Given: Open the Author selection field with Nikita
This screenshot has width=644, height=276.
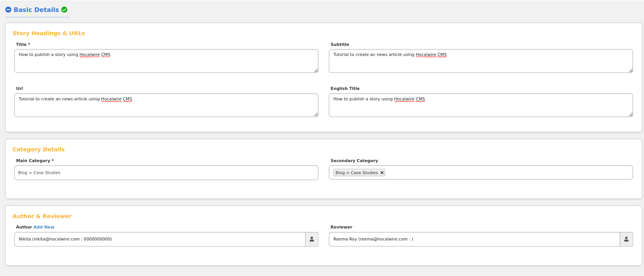Looking at the screenshot, I should pyautogui.click(x=160, y=239).
